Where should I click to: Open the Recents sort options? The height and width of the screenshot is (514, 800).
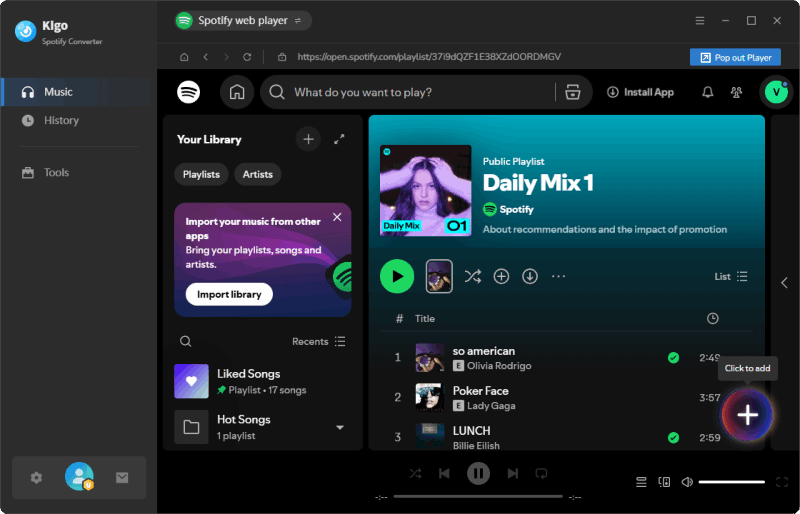point(318,341)
